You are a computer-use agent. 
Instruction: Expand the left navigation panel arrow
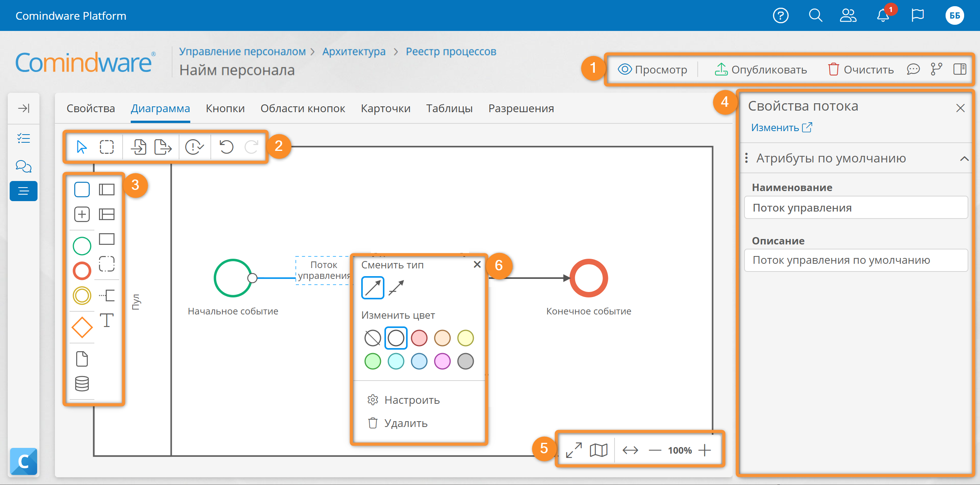point(24,108)
